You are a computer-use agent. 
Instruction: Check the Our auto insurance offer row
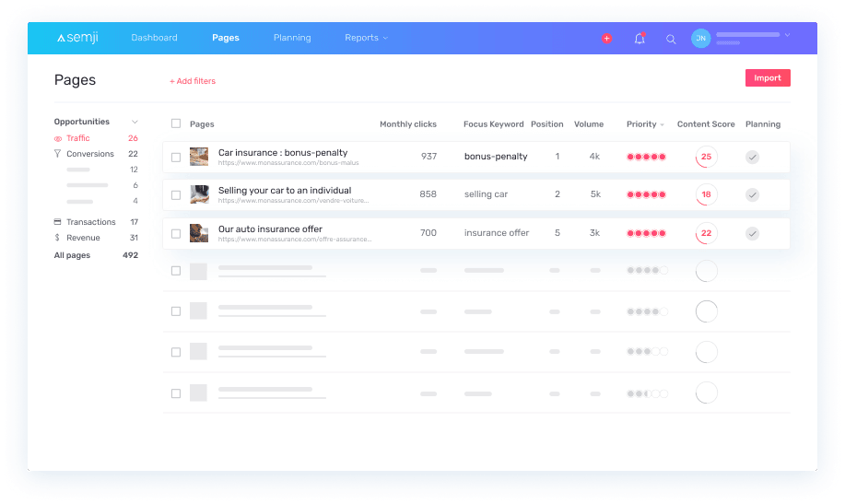[x=176, y=234]
